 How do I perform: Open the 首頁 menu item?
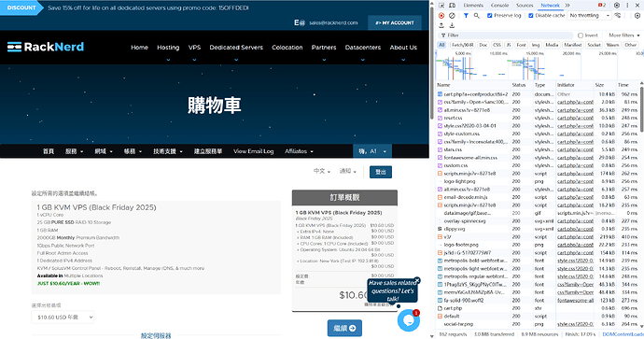point(49,151)
